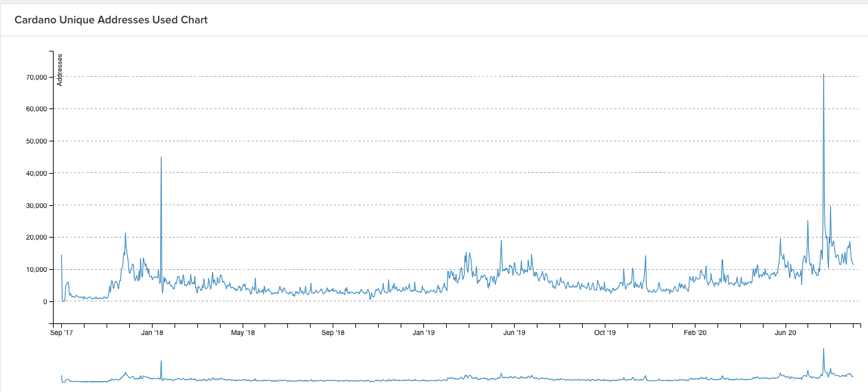This screenshot has height=392, width=868.
Task: Click the 70,000 peak in main chart
Action: point(823,74)
